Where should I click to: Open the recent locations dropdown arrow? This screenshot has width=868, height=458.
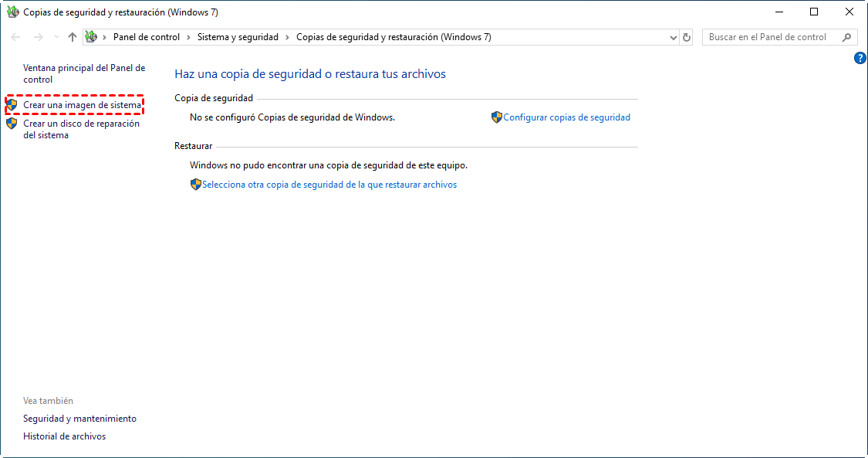(x=56, y=37)
